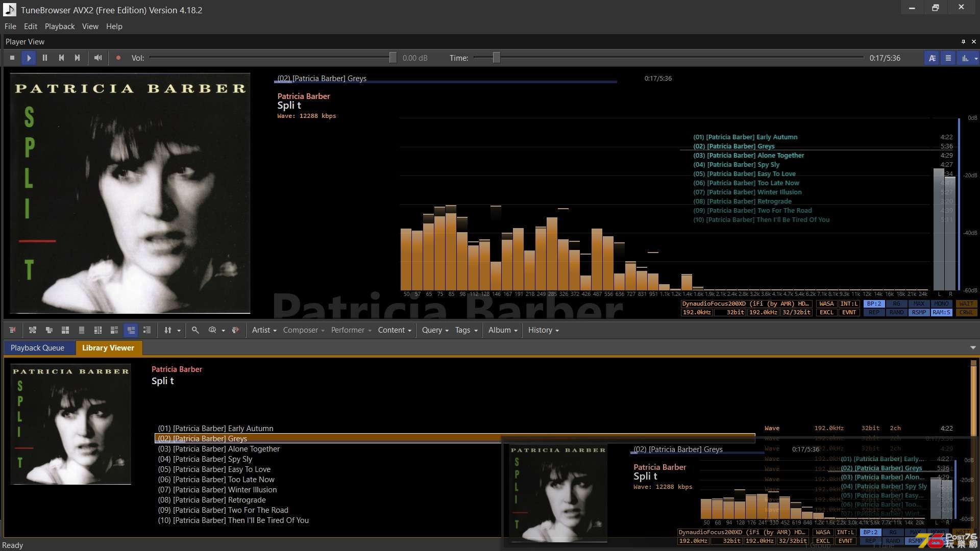Select the indented list view icon
980x551 pixels.
tap(147, 330)
